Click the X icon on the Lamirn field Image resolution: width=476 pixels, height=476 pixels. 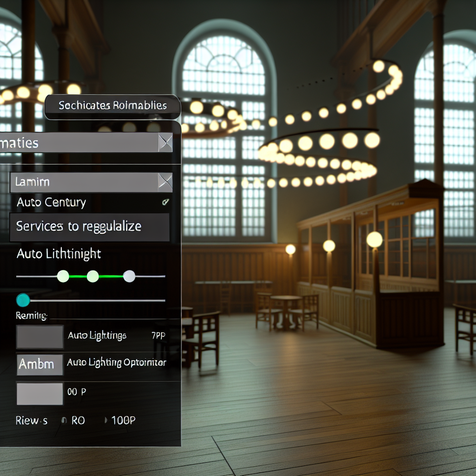point(165,182)
